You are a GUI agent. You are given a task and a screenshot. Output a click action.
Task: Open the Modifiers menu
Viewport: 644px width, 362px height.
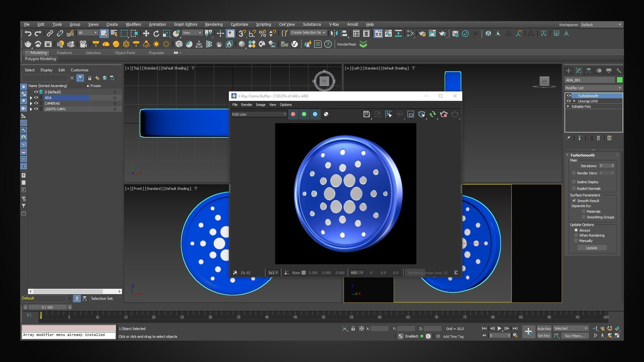click(x=133, y=25)
